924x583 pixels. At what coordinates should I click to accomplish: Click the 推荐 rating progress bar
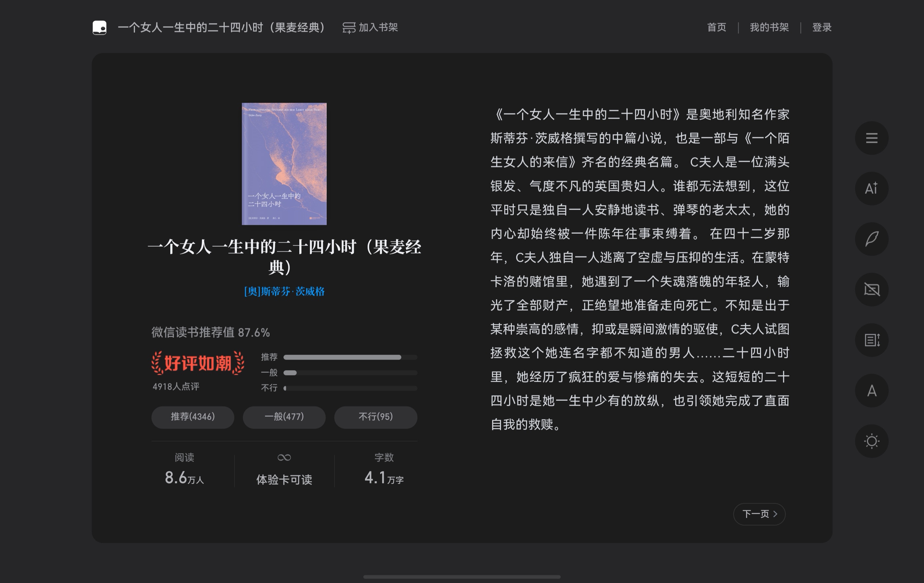click(x=350, y=357)
